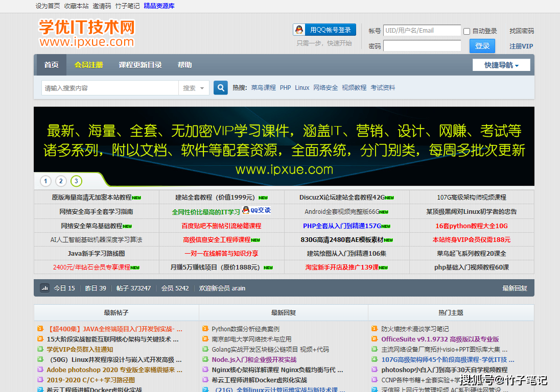The height and width of the screenshot is (392, 560).
Task: Click the 帐号 username input field
Action: [x=422, y=31]
